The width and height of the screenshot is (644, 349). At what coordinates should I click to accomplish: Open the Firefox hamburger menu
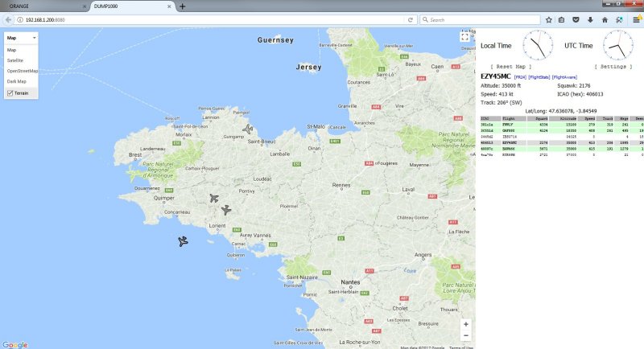[x=637, y=19]
